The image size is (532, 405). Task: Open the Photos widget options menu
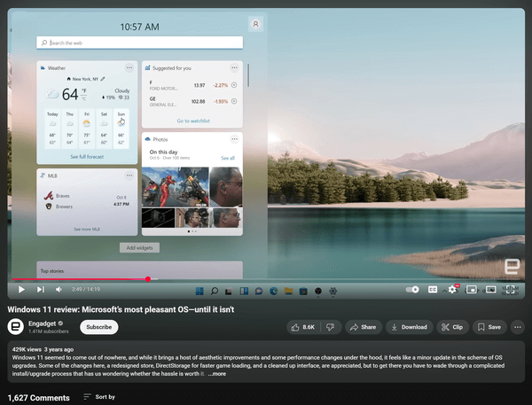pyautogui.click(x=234, y=139)
